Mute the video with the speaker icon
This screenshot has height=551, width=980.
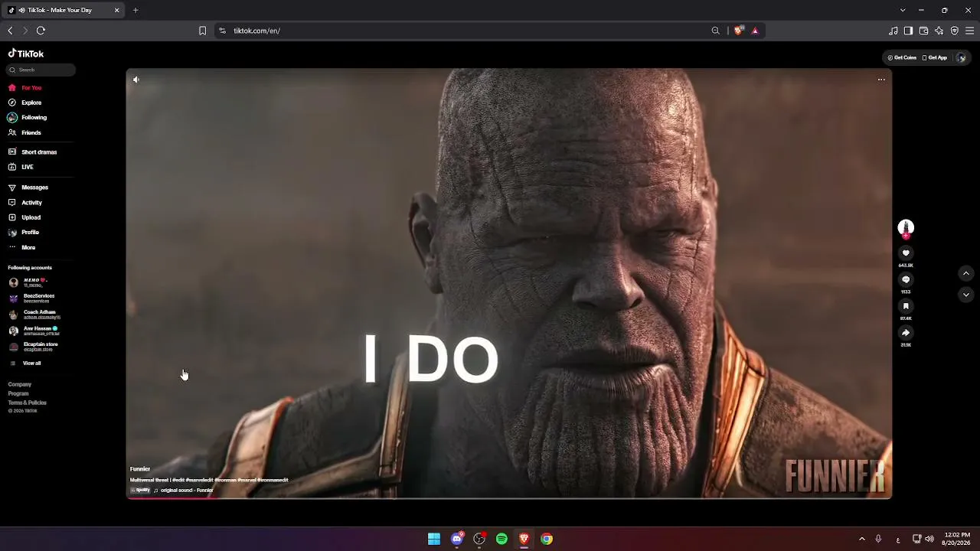click(136, 80)
